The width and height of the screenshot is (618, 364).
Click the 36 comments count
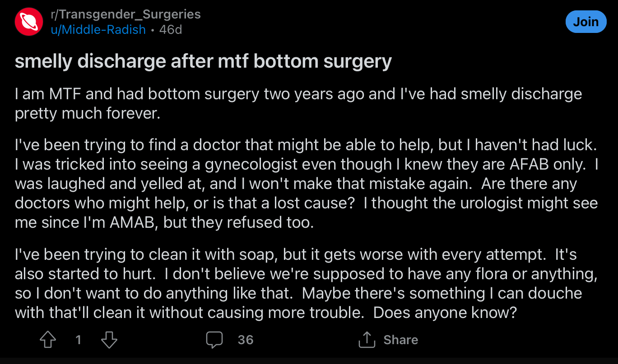click(246, 340)
